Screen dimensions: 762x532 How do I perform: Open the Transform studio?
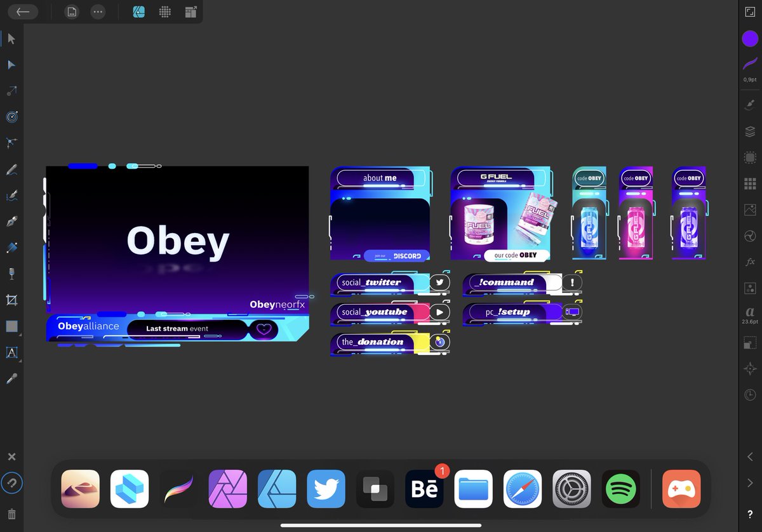point(750,343)
